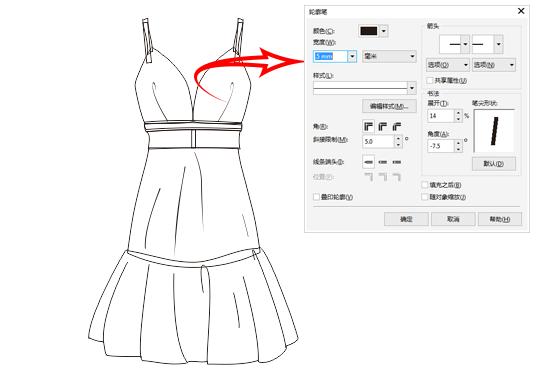Click the 默认 (default) nib button
Image resolution: width=537 pixels, height=379 pixels.
point(494,164)
